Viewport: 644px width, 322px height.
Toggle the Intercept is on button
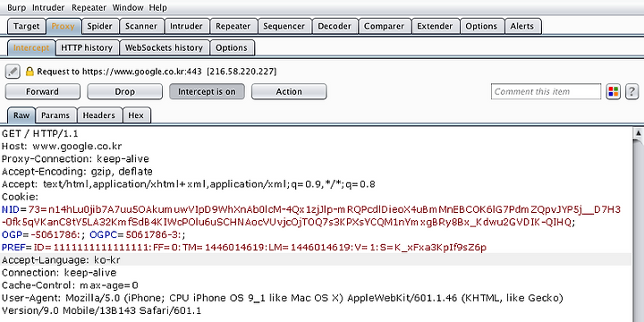pyautogui.click(x=207, y=91)
